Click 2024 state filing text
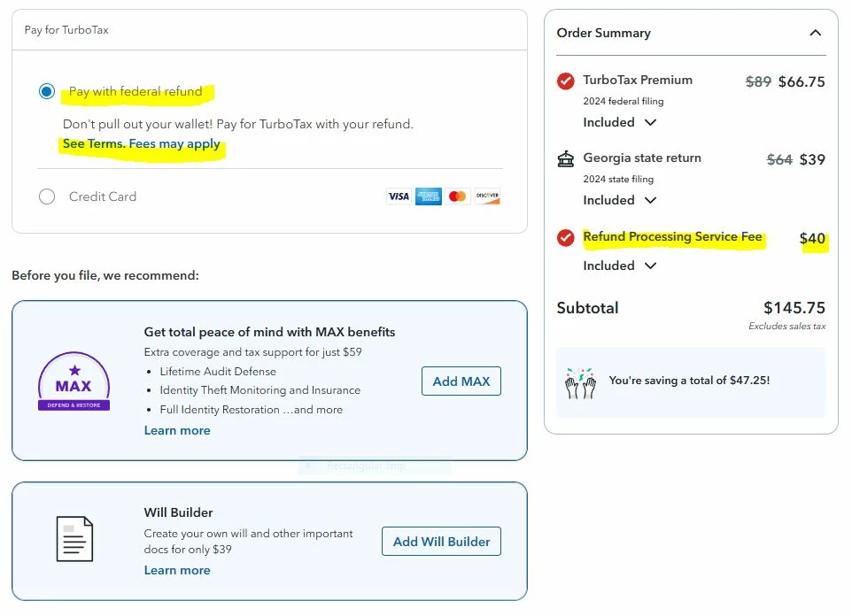The height and width of the screenshot is (616, 852). pyautogui.click(x=618, y=180)
